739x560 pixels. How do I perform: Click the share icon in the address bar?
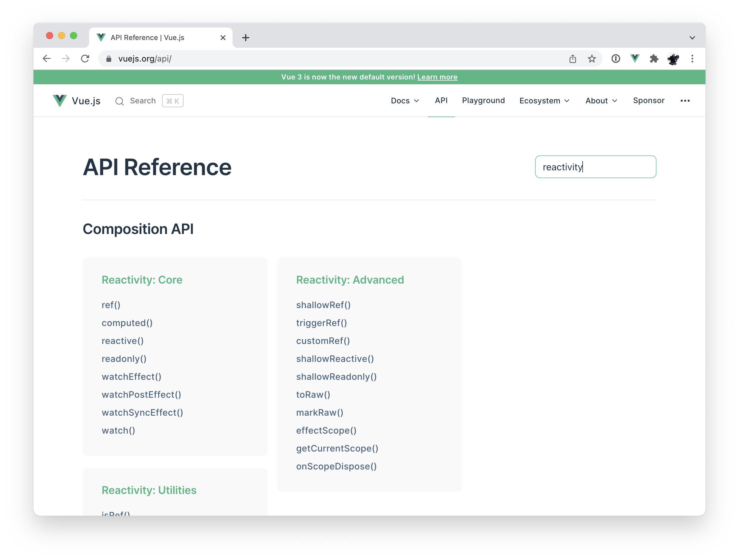tap(573, 59)
